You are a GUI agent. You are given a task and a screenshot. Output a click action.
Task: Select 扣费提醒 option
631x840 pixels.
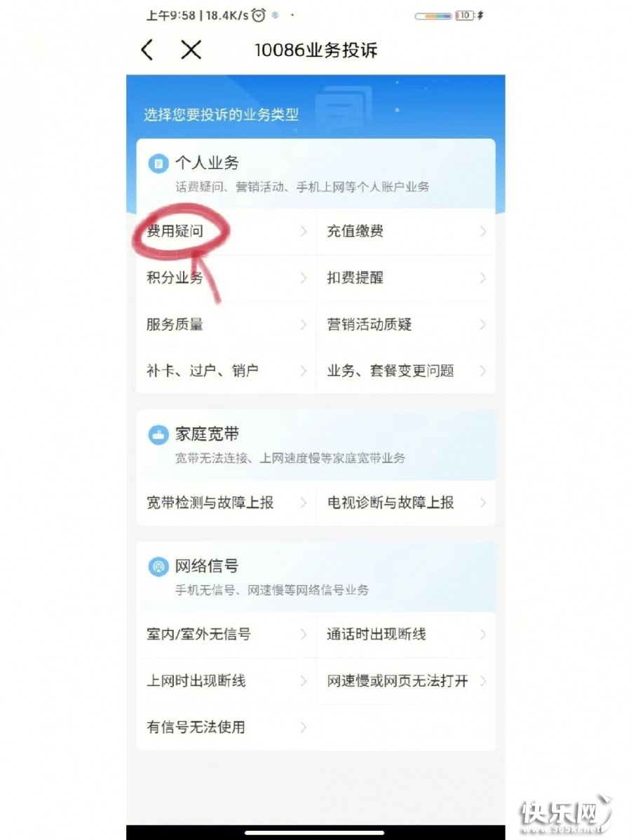406,277
